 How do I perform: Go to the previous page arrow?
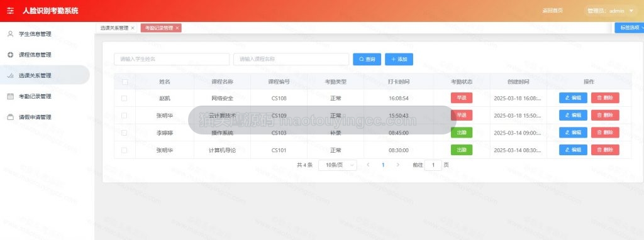pyautogui.click(x=368, y=165)
